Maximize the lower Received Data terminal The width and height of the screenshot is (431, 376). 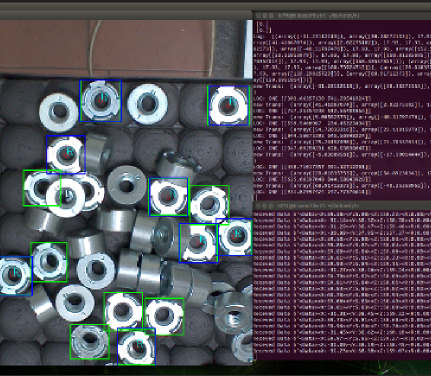pyautogui.click(x=271, y=206)
